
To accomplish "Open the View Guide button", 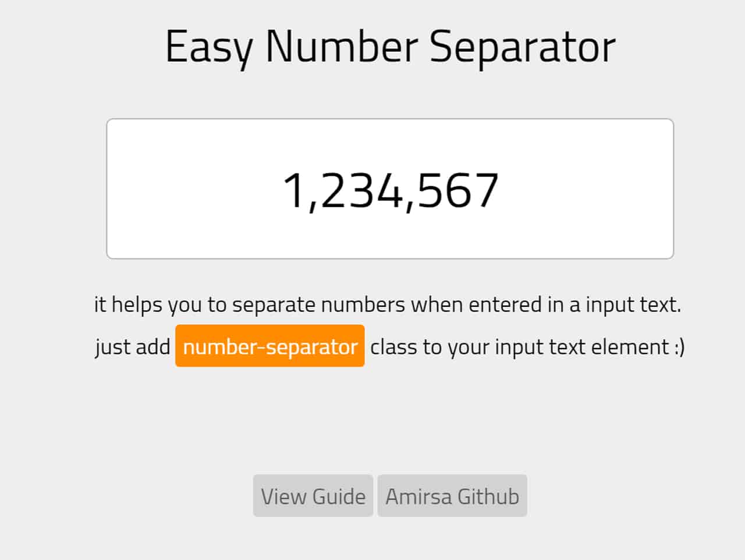I will (313, 496).
